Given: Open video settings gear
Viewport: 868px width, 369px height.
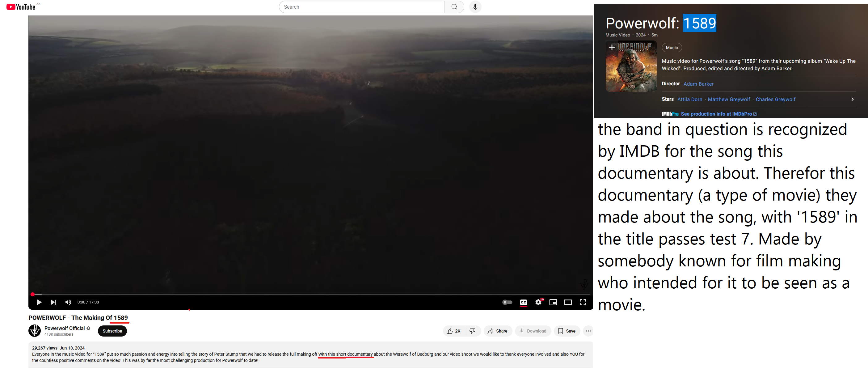Looking at the screenshot, I should point(538,302).
